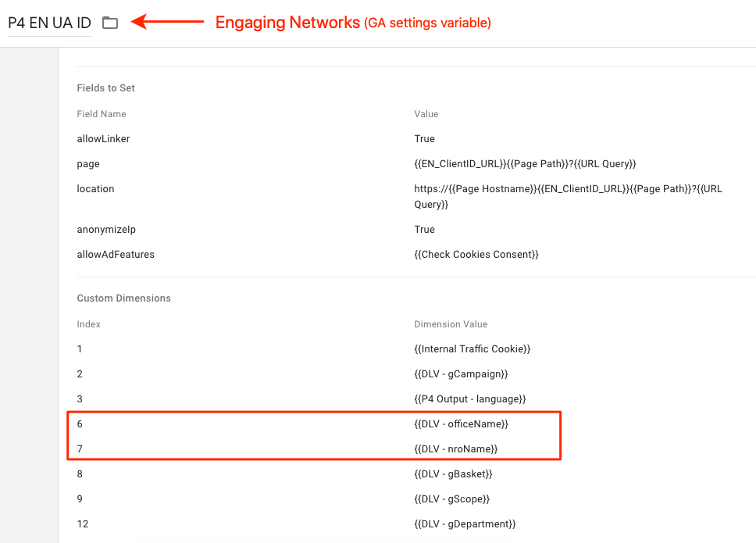
Task: Click the DLV - nroName dimension value
Action: [455, 449]
